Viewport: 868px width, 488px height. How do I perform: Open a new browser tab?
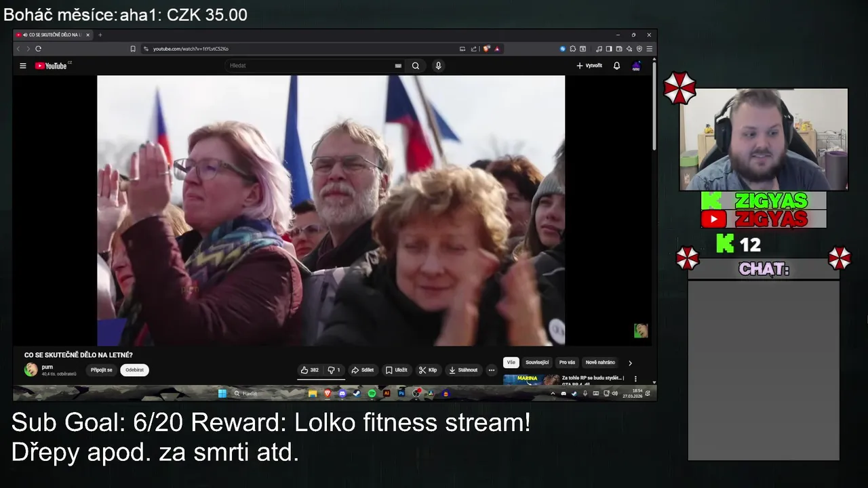click(x=100, y=35)
